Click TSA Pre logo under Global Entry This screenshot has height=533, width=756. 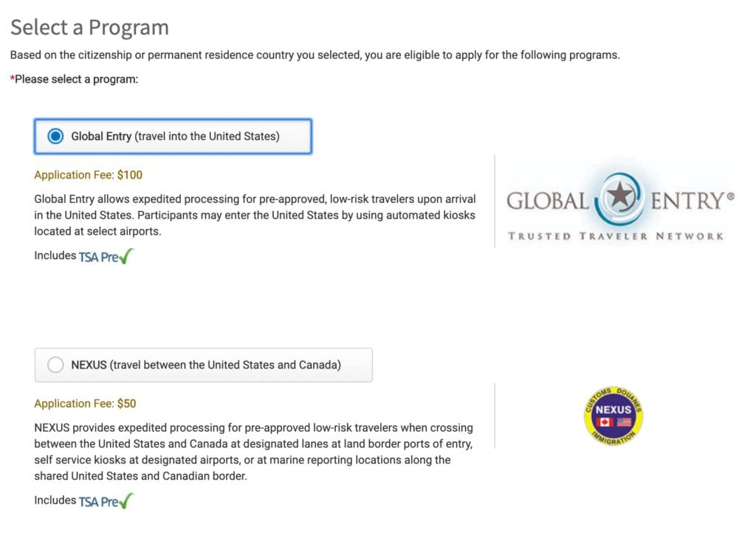click(x=99, y=258)
